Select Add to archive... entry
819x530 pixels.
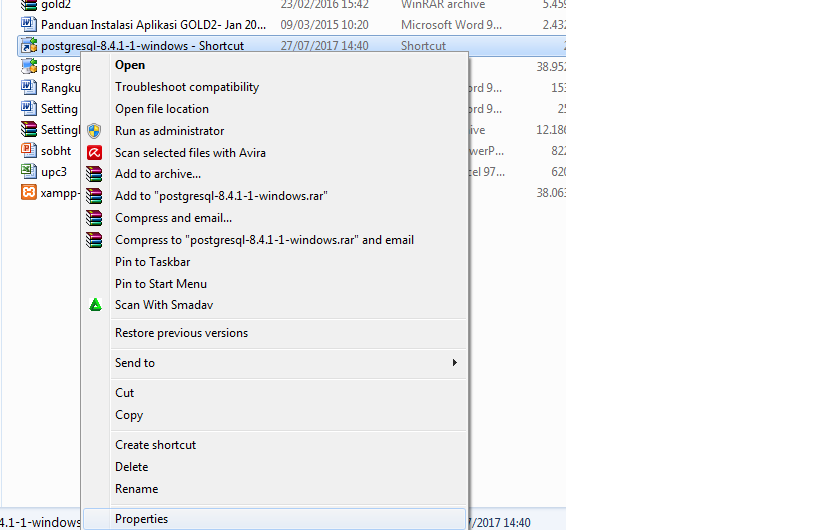tap(274, 174)
